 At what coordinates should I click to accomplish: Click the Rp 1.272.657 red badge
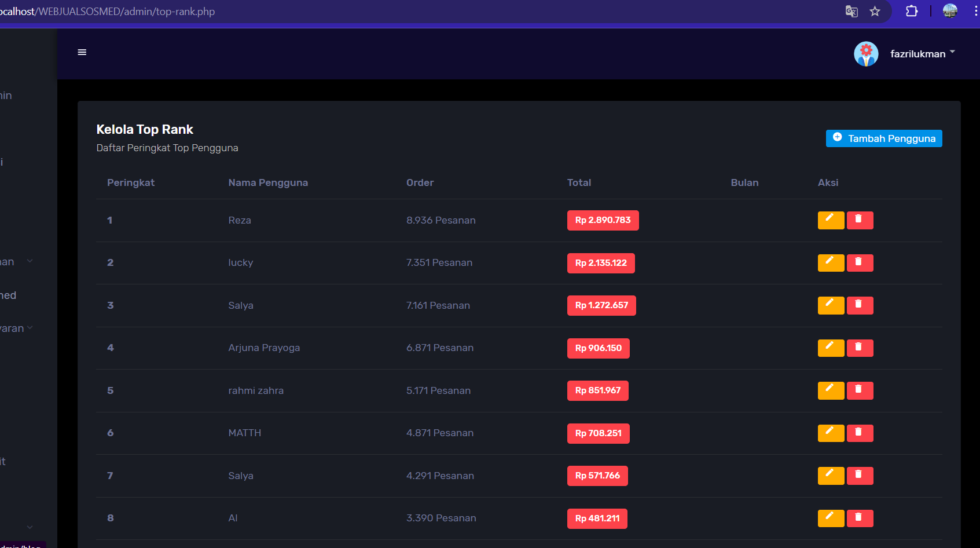(601, 305)
